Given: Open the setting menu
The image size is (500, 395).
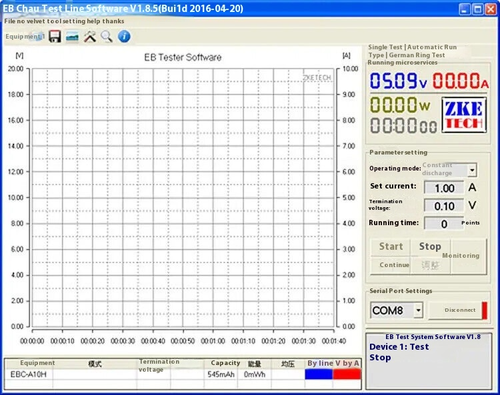Looking at the screenshot, I should click(74, 21).
